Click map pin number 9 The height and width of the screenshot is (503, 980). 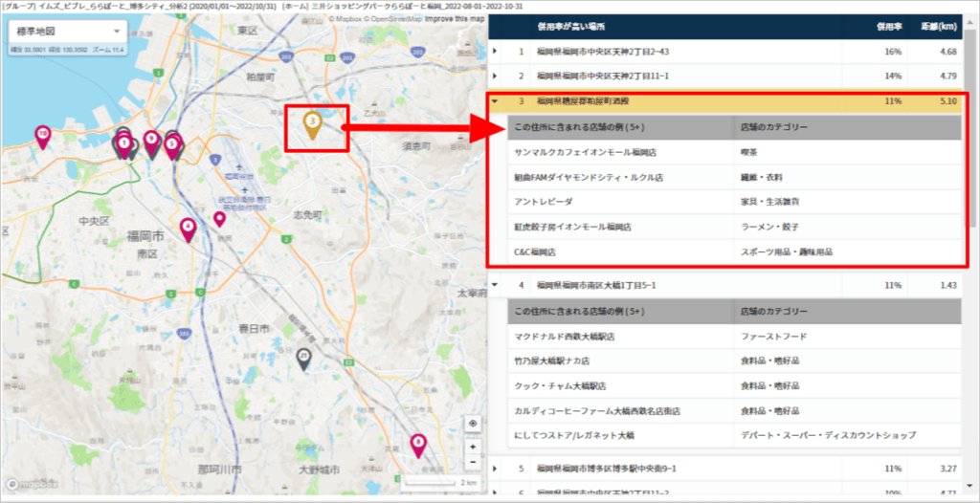tap(150, 143)
